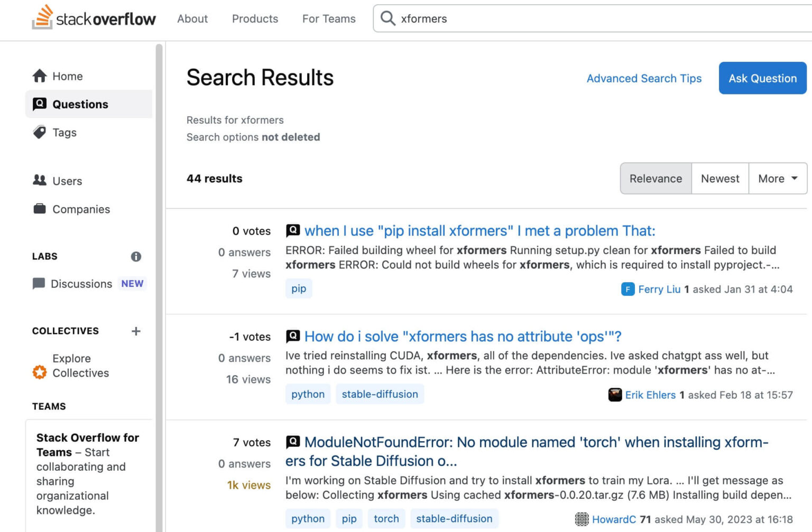Open the "xformers has no attribute 'ops'" question
Viewport: 812px width, 532px height.
coord(463,337)
